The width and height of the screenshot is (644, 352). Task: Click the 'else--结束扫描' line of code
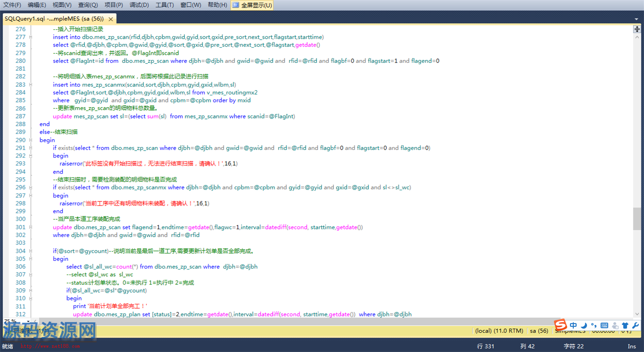[x=58, y=132]
